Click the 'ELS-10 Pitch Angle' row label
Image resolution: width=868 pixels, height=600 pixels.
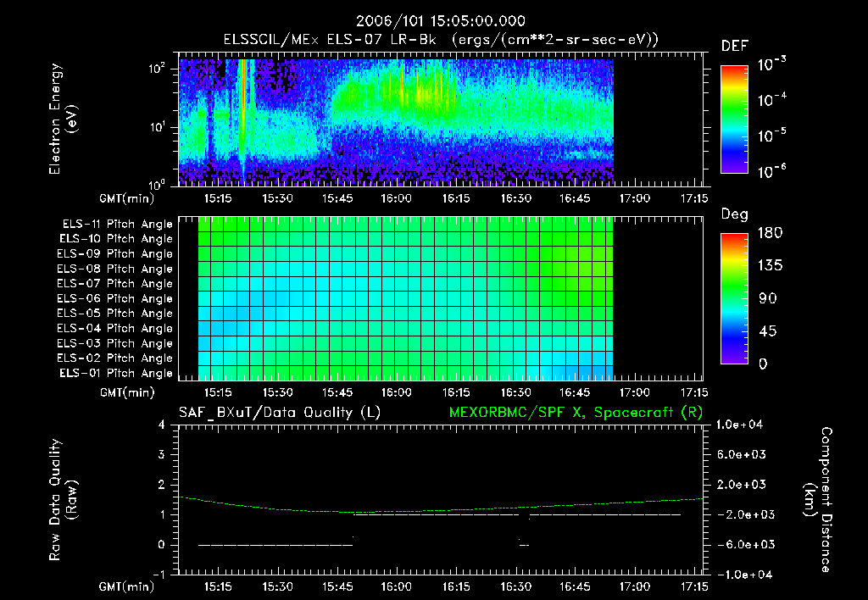pyautogui.click(x=116, y=239)
